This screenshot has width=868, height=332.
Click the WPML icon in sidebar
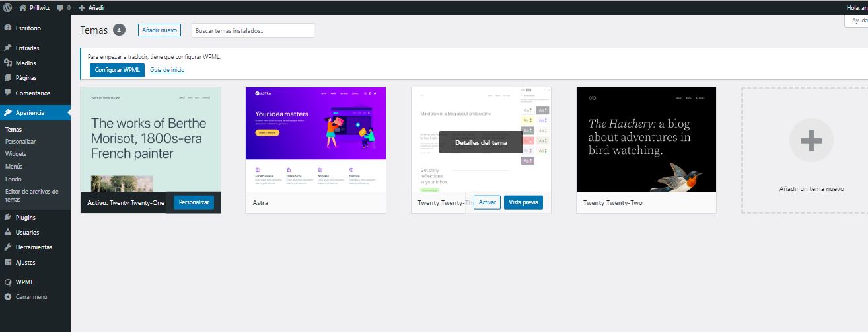point(7,282)
